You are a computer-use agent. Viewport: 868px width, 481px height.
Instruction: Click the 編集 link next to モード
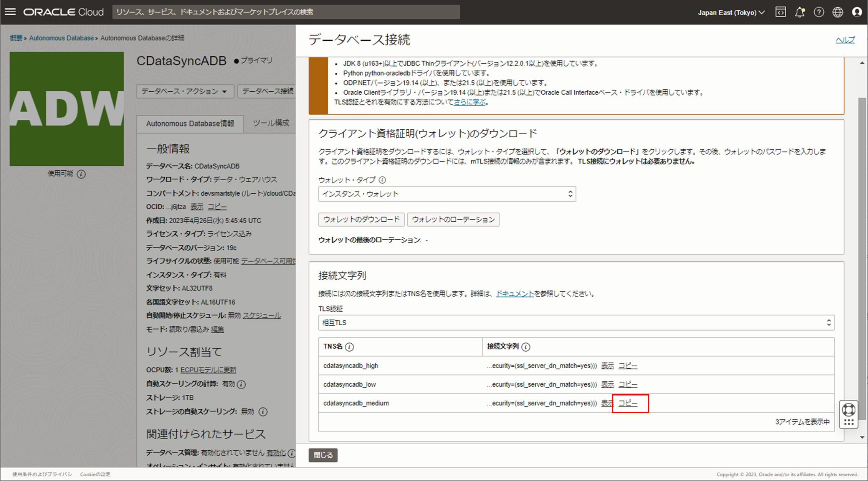217,329
